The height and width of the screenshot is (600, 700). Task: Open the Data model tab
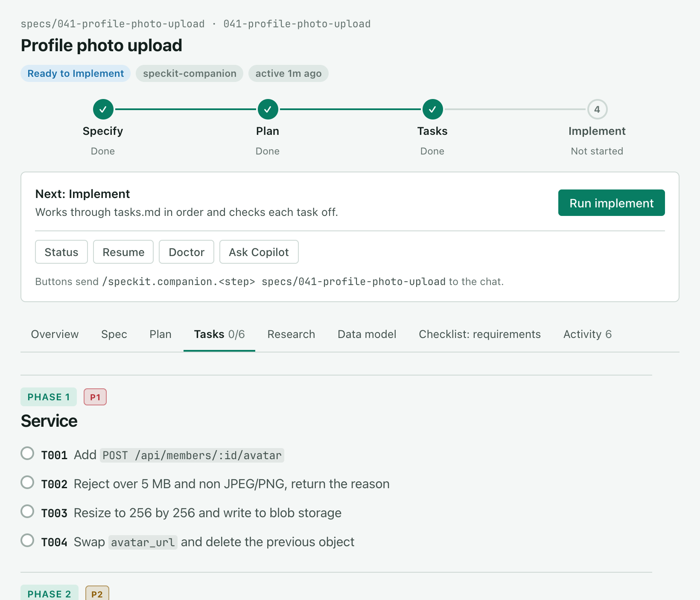click(367, 334)
